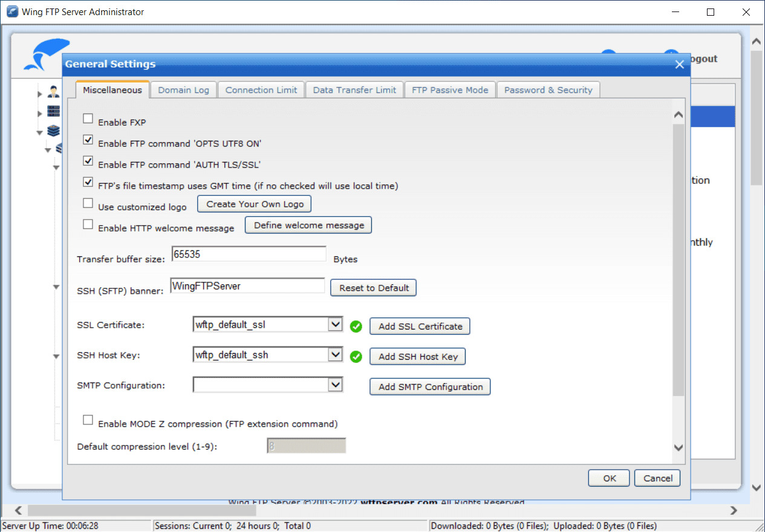Collapse the domain node under stacked domains
Viewport: 765px width, 532px height.
(48, 150)
